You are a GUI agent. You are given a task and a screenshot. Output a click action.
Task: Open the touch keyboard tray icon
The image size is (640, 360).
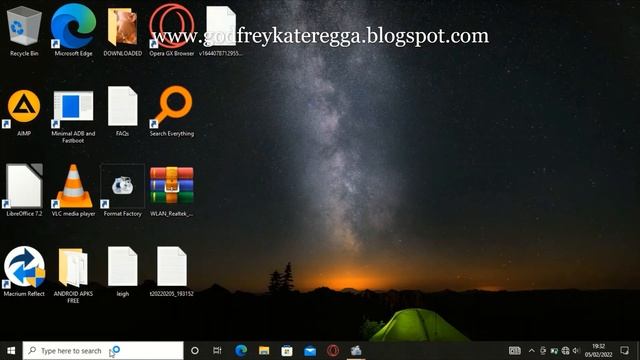pyautogui.click(x=515, y=351)
